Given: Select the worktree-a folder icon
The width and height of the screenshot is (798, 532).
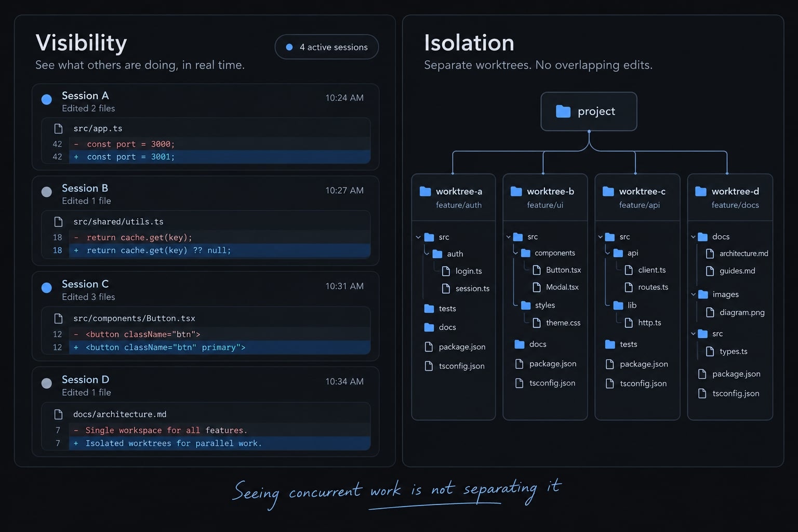Looking at the screenshot, I should [425, 191].
